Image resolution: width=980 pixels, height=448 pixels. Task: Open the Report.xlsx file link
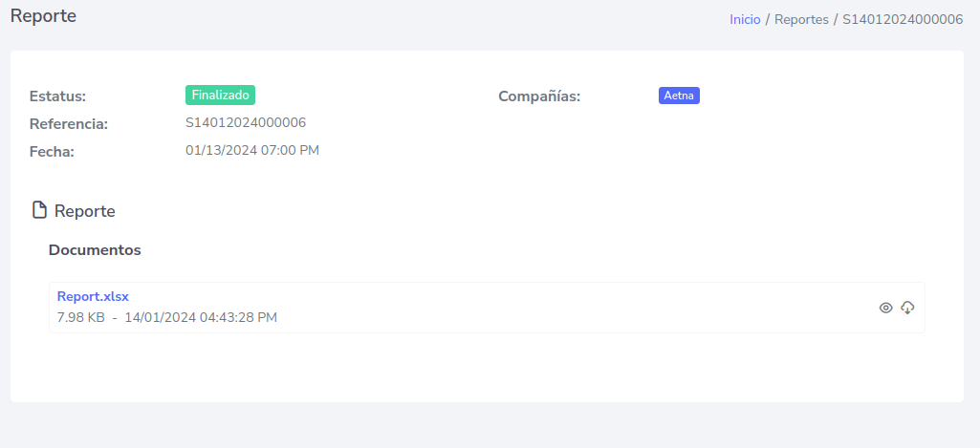coord(93,296)
